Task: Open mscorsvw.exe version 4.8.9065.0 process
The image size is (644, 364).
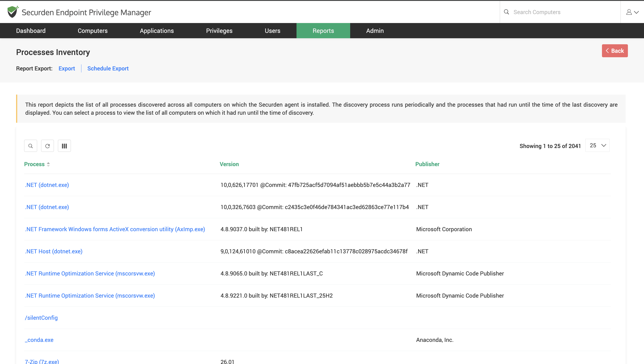Action: 90,273
